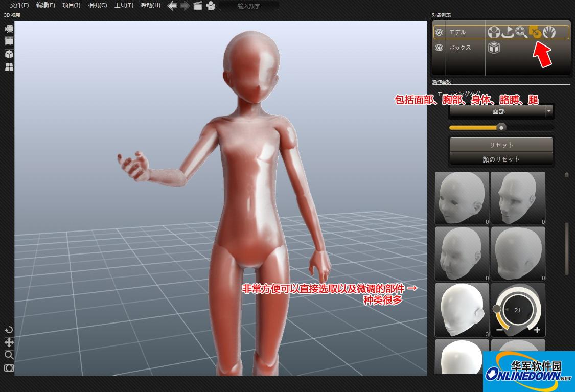Click the yellow morph strength slider handle
This screenshot has height=392, width=575.
pos(501,127)
